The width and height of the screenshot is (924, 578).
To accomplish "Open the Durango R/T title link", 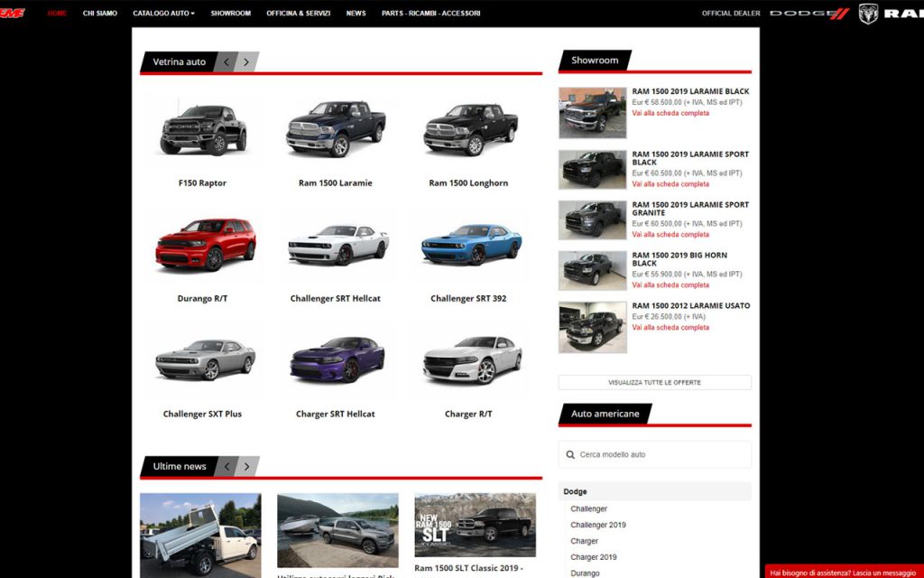I will click(202, 298).
